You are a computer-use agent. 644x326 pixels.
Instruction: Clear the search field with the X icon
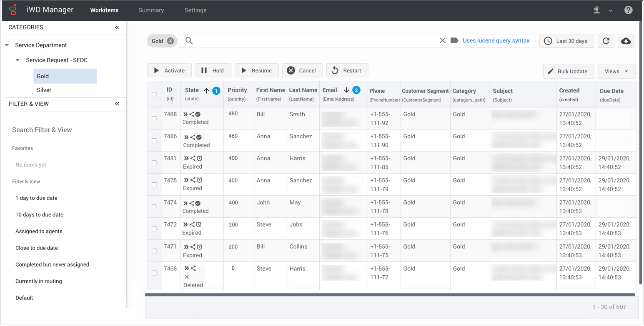[443, 40]
